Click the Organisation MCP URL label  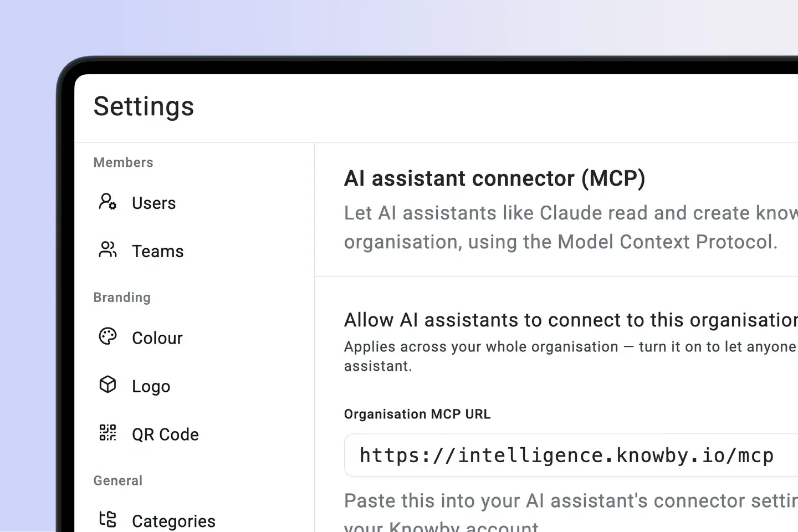pyautogui.click(x=417, y=415)
